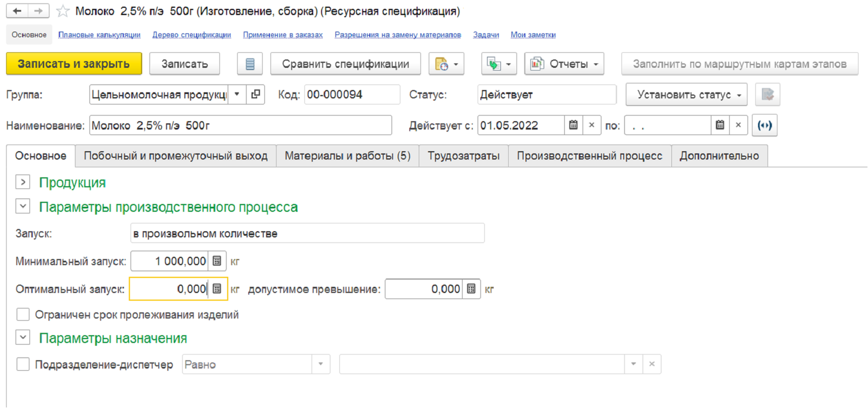Open the Подразделение-диспетчер value dropdown
This screenshot has height=408, width=868.
(x=634, y=365)
